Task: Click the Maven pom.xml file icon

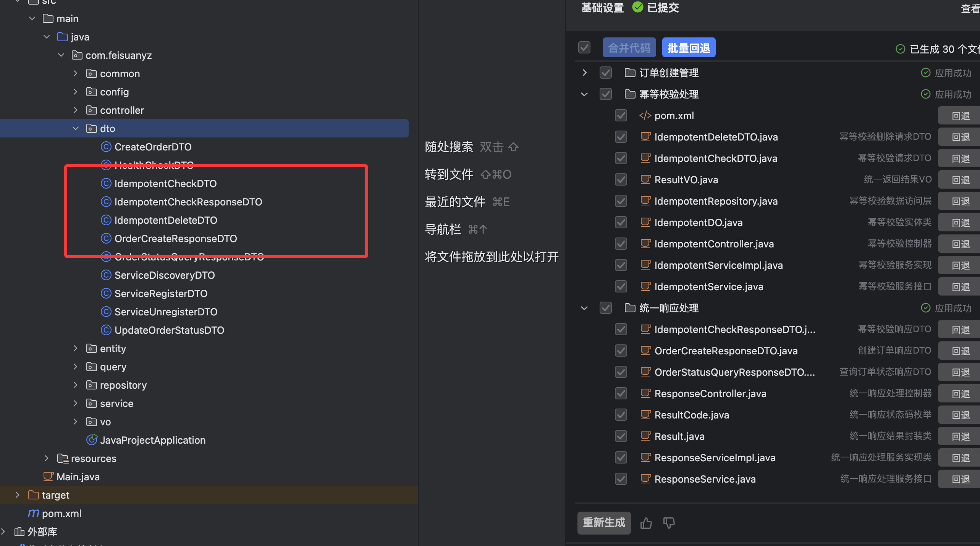Action: [x=34, y=513]
